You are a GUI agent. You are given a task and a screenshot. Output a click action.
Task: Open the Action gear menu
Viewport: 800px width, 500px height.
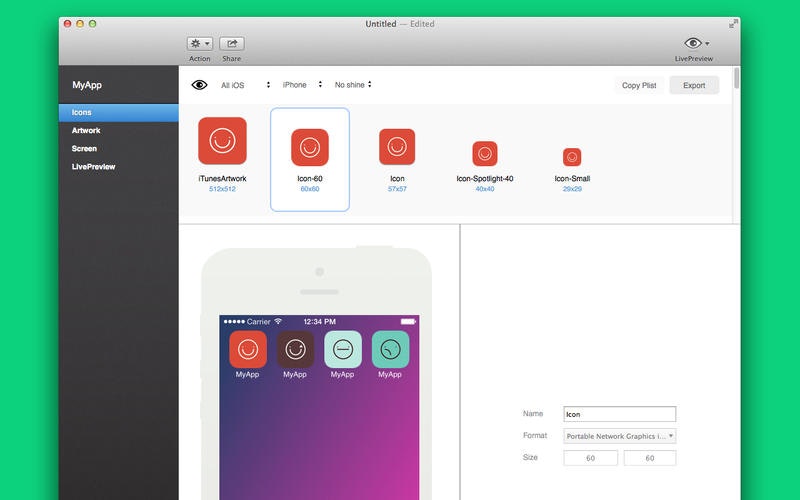coord(199,44)
